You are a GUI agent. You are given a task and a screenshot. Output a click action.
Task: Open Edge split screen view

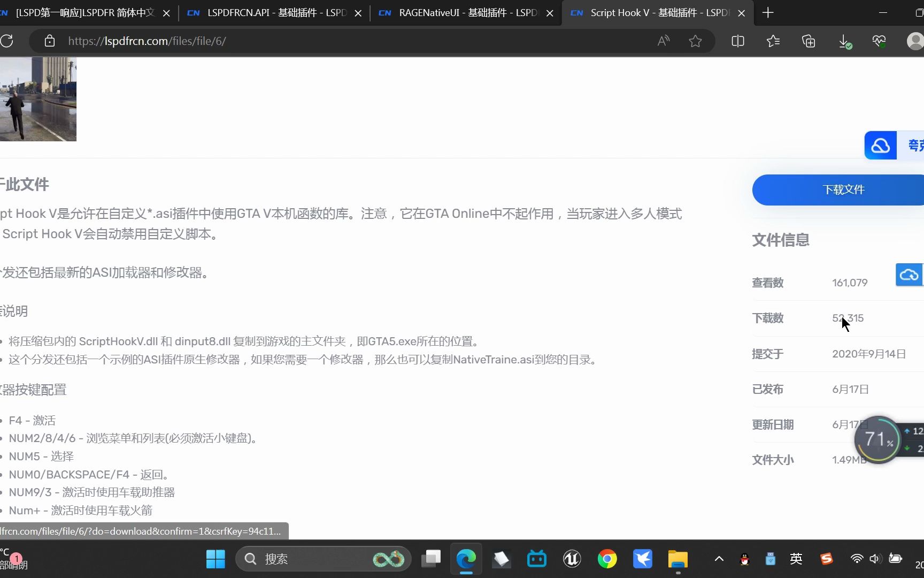pyautogui.click(x=737, y=41)
